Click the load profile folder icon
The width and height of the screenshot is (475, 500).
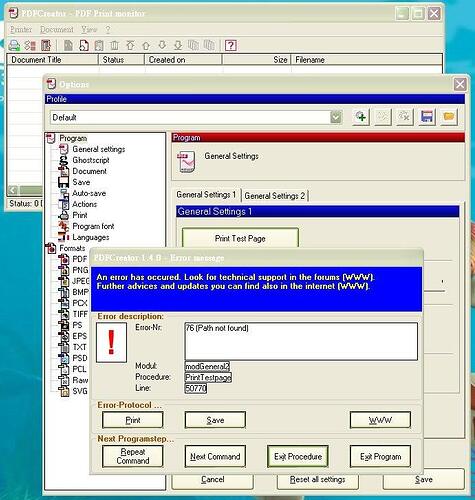coord(449,117)
